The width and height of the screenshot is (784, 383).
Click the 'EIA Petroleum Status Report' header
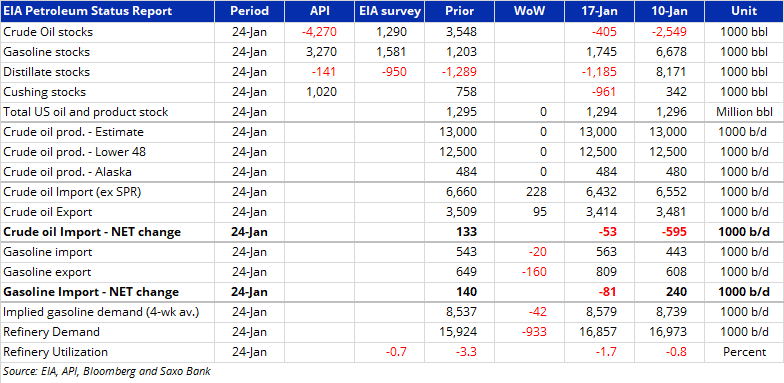pyautogui.click(x=88, y=11)
